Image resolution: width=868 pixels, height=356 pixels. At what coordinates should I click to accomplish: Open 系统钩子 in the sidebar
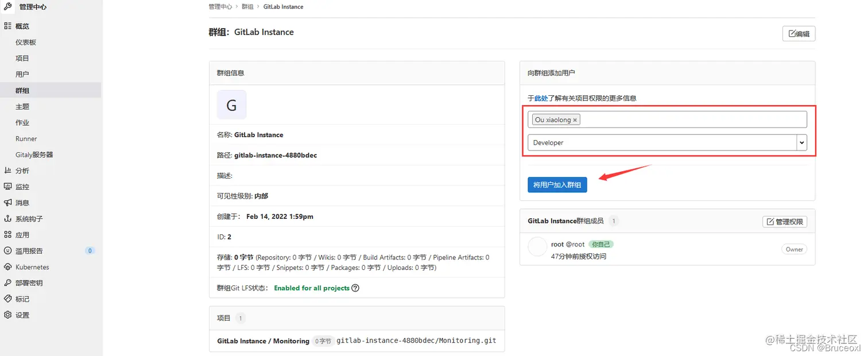point(29,219)
